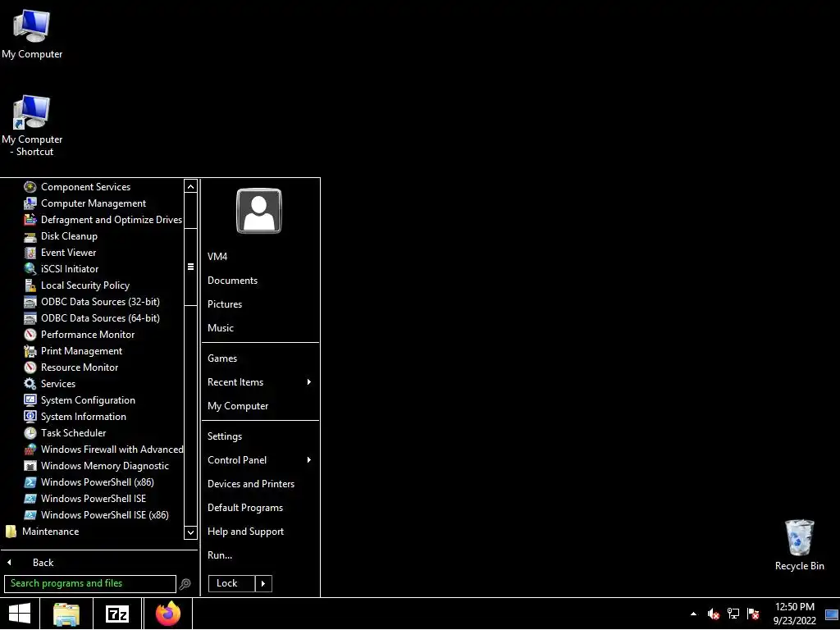Focus the Search programs and files box
Image resolution: width=840 pixels, height=630 pixels.
[x=90, y=583]
